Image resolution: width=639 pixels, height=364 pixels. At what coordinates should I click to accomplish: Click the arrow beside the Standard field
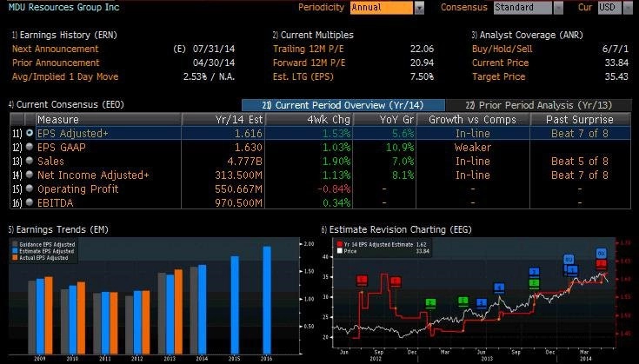[x=558, y=8]
